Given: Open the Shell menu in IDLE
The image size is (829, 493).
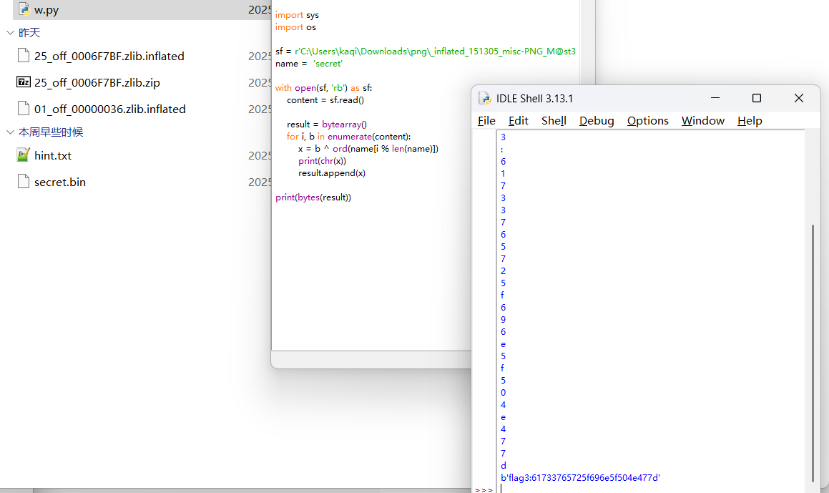Looking at the screenshot, I should [553, 121].
